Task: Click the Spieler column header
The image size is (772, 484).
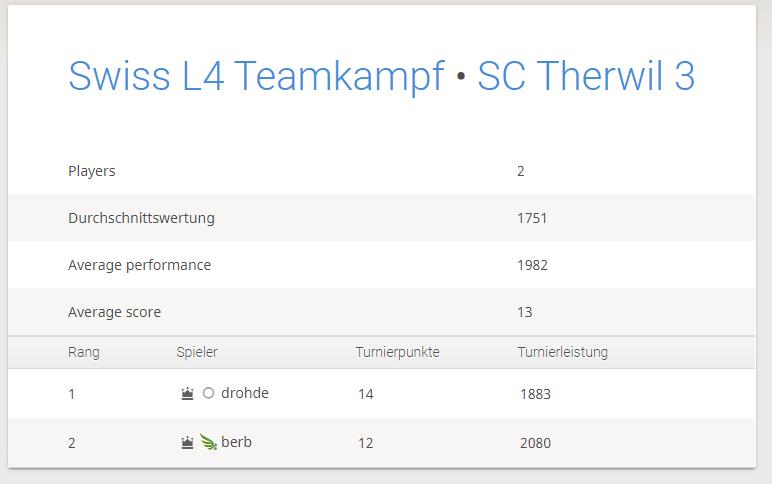Action: click(x=197, y=352)
